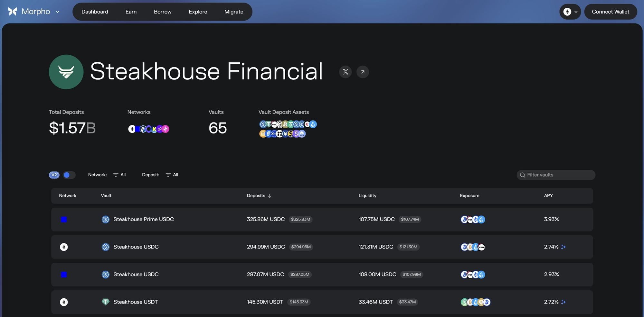
Task: Click the $1.57B total deposits value
Action: pos(72,128)
